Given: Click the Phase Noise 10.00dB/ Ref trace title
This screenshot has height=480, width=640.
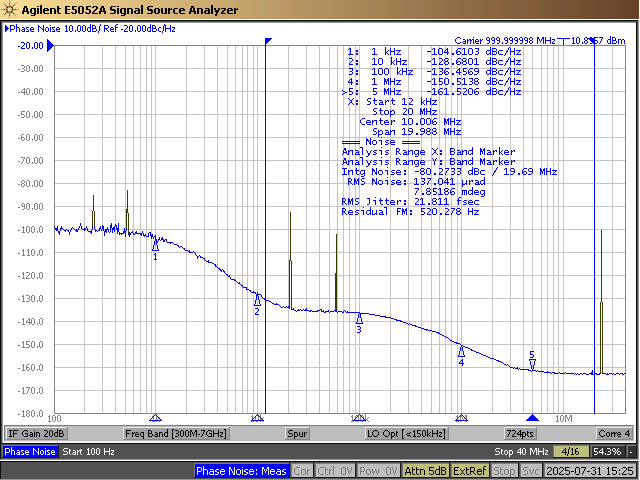Looking at the screenshot, I should tap(90, 29).
